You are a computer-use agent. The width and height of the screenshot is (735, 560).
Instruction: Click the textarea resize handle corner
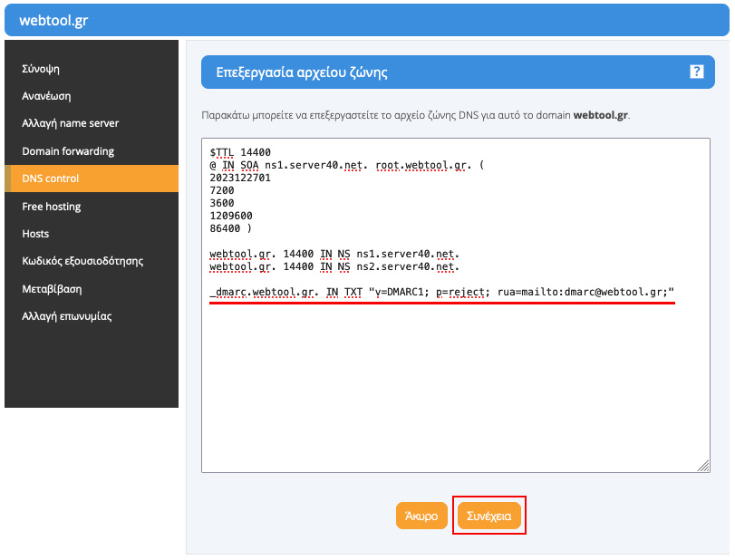703,466
